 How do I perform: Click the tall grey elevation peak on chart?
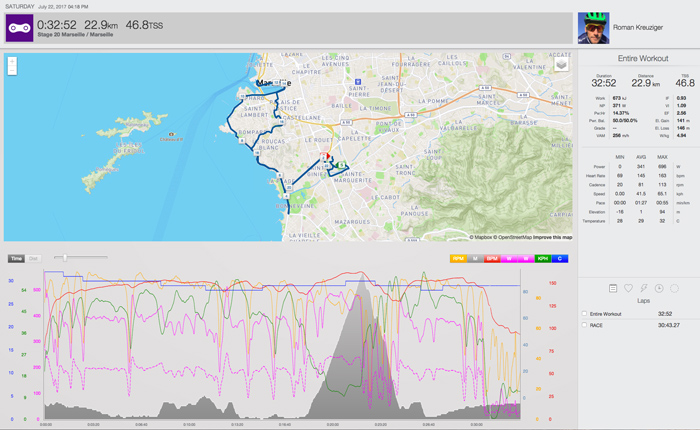pos(361,348)
